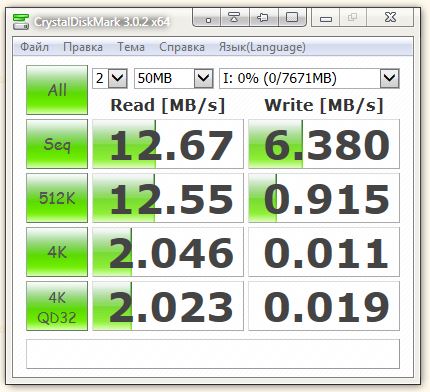Click the pushpin arrow title bar icon
Screen dimensions: 430x392
[x=263, y=17]
